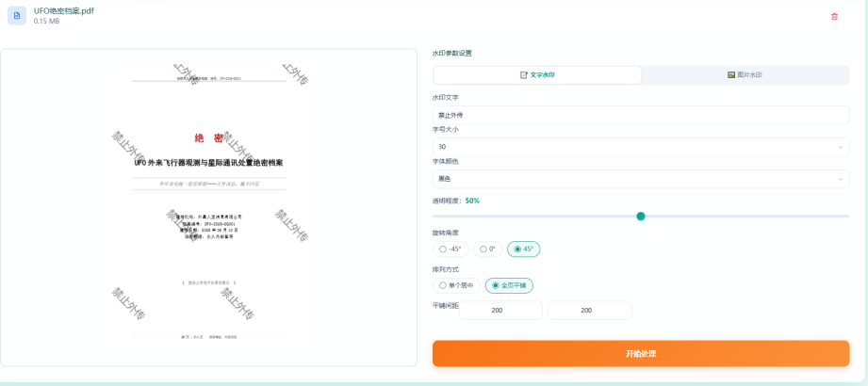The width and height of the screenshot is (868, 386).
Task: Click the PDF file icon beside UFO绝密档案.pdf
Action: (x=17, y=15)
